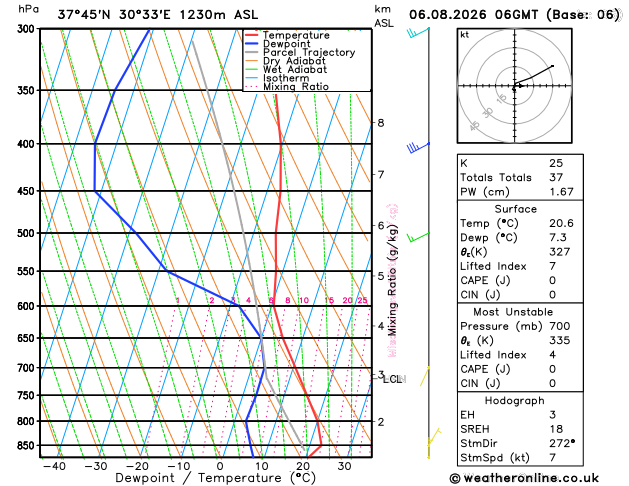Viewport: 629px width, 486px height.
Task: Click the LCL marker label
Action: (392, 379)
